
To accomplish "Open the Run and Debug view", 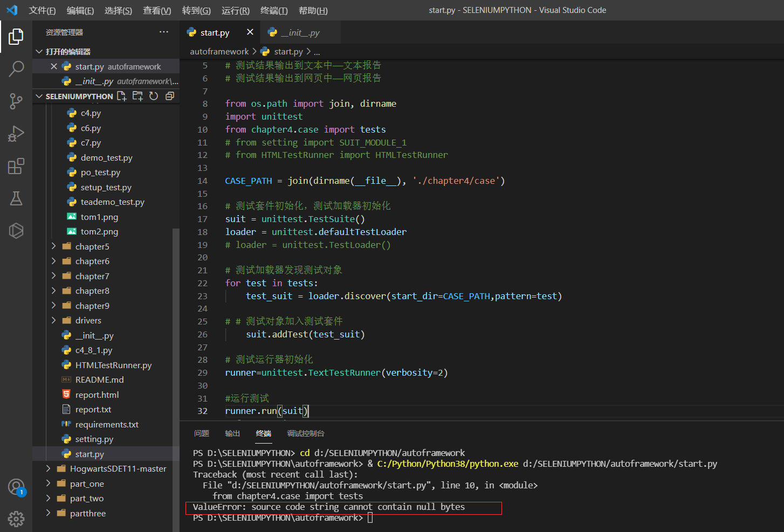I will coord(16,134).
